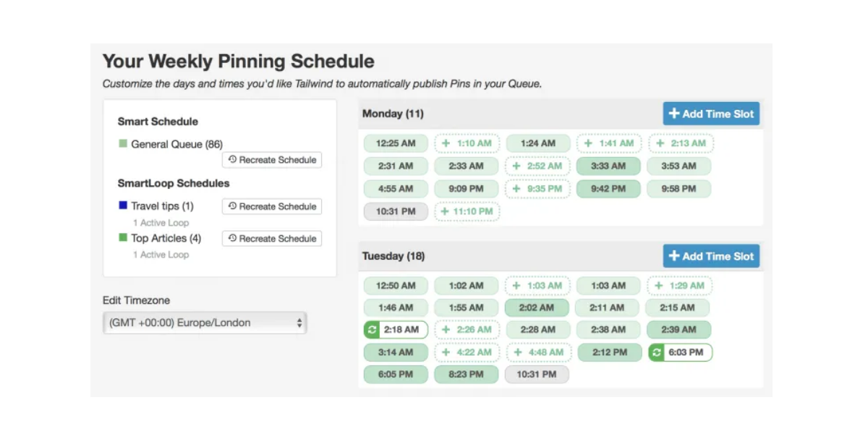The image size is (868, 434).
Task: Click Add Time Slot for Tuesday
Action: pos(711,256)
